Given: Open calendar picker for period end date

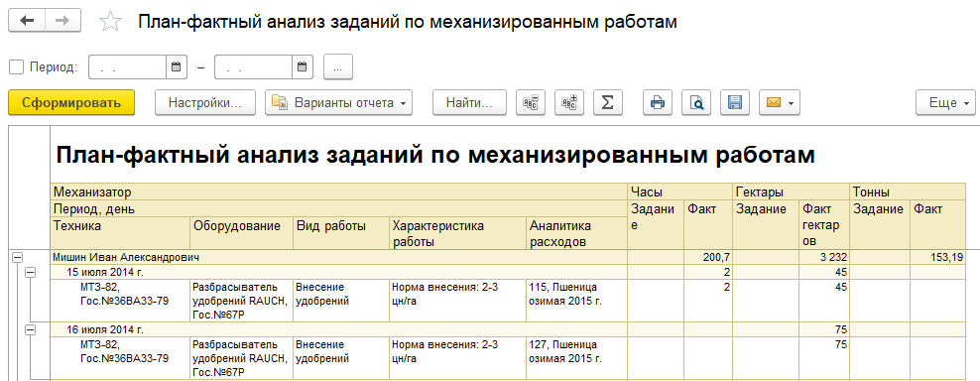Looking at the screenshot, I should point(302,66).
